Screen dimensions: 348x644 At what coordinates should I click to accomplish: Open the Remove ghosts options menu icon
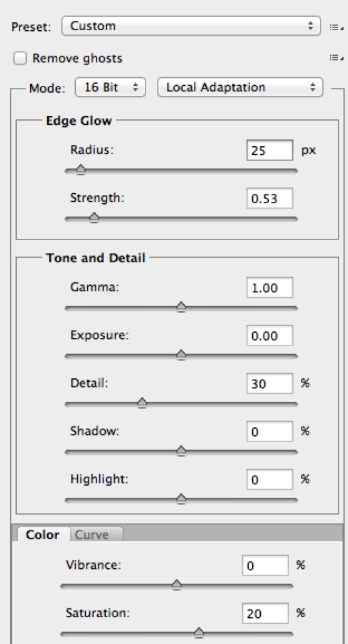[336, 58]
